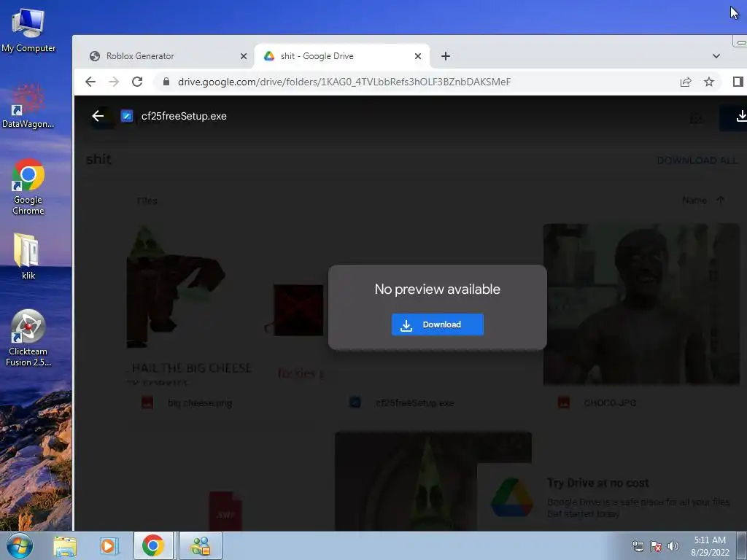
Task: Click the taskbar users/messenger icon
Action: point(201,545)
